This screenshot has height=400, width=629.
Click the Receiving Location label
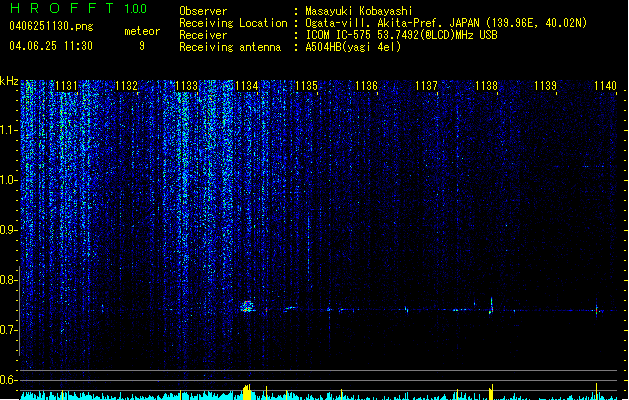pos(233,23)
